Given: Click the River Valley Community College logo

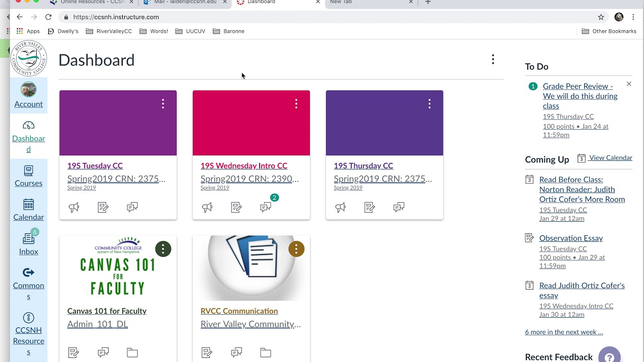Looking at the screenshot, I should [x=29, y=59].
